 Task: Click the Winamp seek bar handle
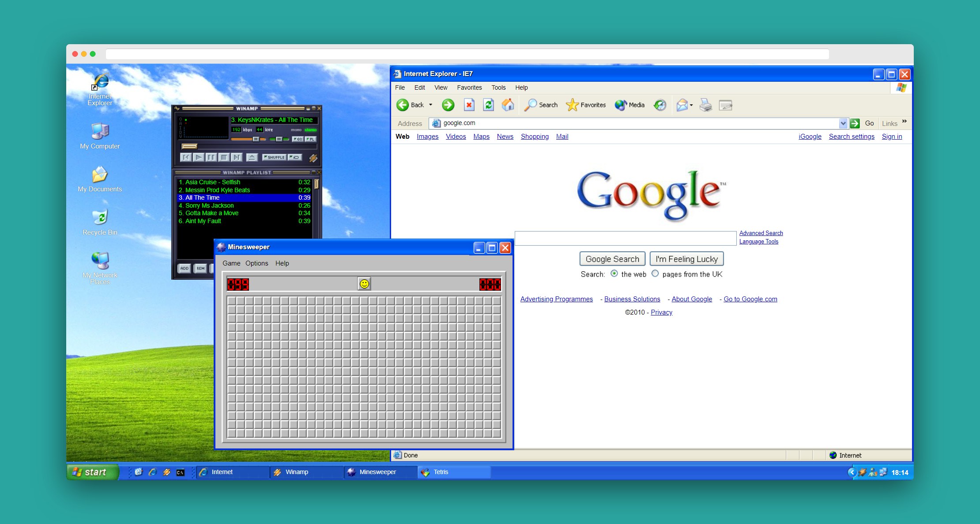(189, 146)
